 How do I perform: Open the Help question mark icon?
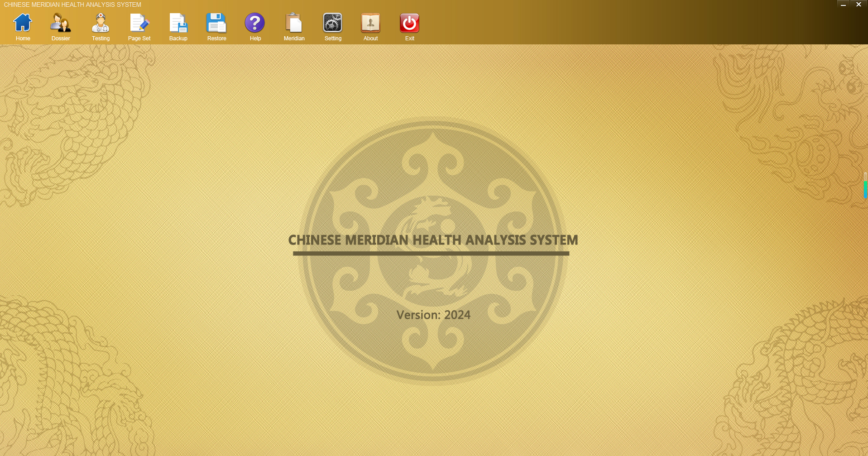[255, 23]
